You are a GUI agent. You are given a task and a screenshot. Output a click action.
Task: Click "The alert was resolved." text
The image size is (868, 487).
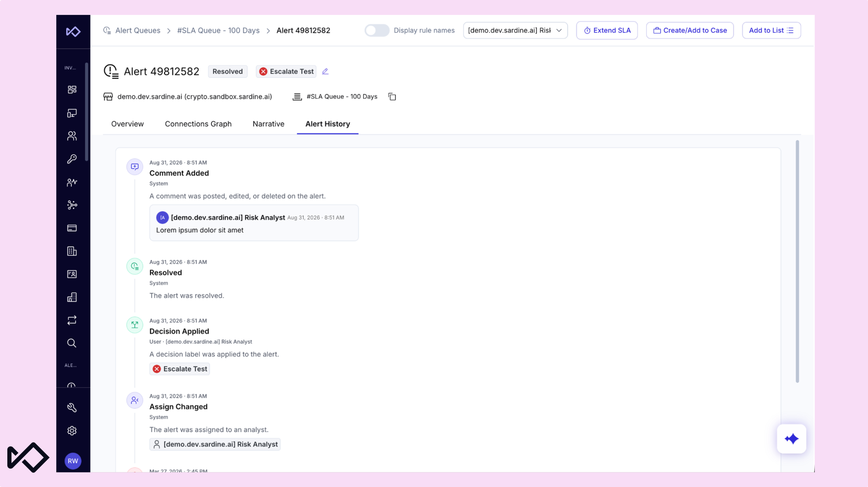tap(187, 296)
